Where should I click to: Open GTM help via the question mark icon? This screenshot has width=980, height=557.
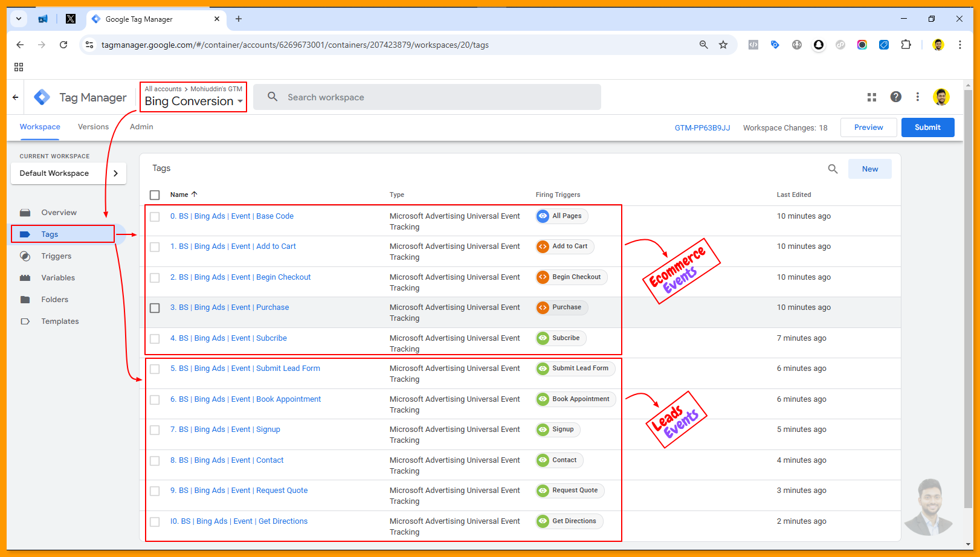[895, 97]
